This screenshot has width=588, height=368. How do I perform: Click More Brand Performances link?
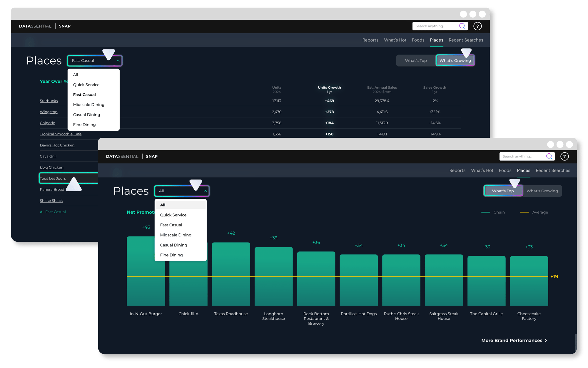[511, 340]
